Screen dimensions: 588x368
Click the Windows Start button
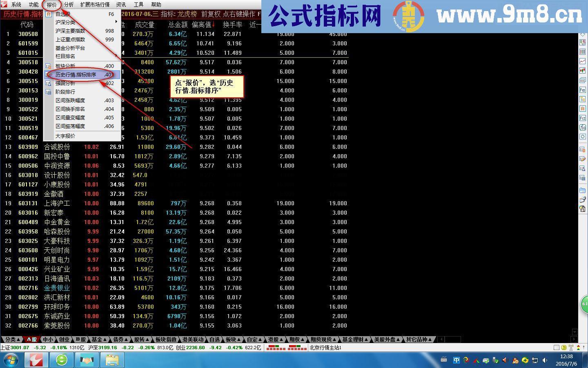[11, 360]
